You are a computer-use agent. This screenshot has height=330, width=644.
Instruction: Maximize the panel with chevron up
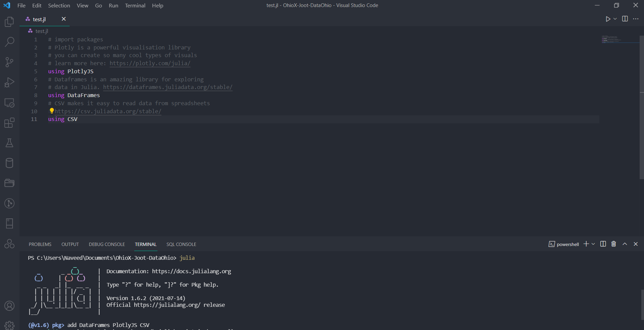[625, 244]
